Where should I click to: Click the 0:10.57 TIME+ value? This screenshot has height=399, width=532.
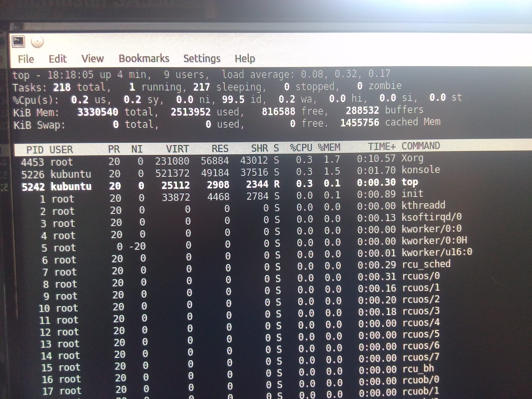pyautogui.click(x=376, y=158)
